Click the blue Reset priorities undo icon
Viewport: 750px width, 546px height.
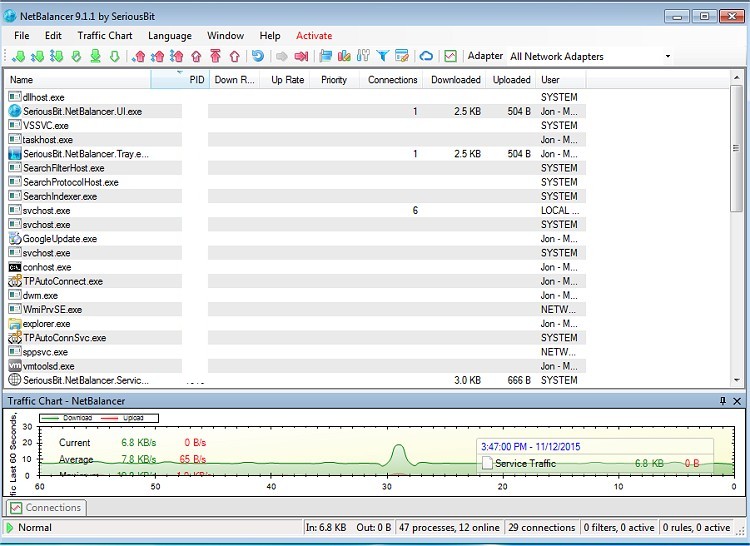[x=258, y=57]
